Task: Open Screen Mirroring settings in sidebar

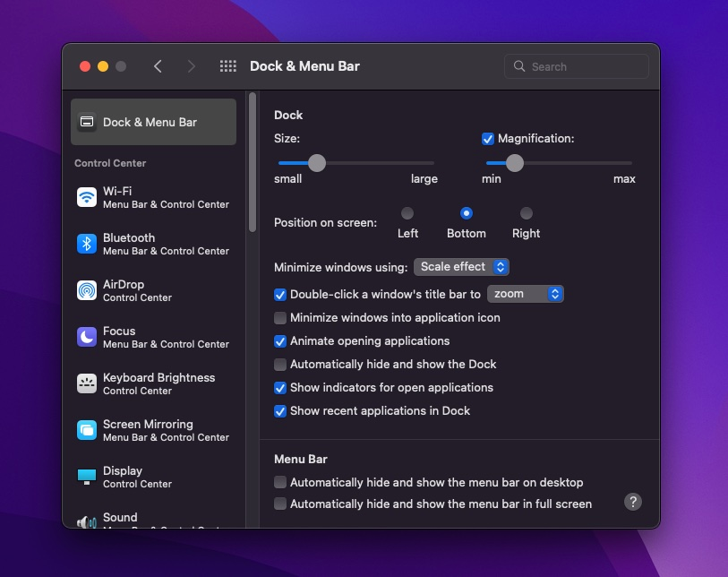Action: (153, 430)
